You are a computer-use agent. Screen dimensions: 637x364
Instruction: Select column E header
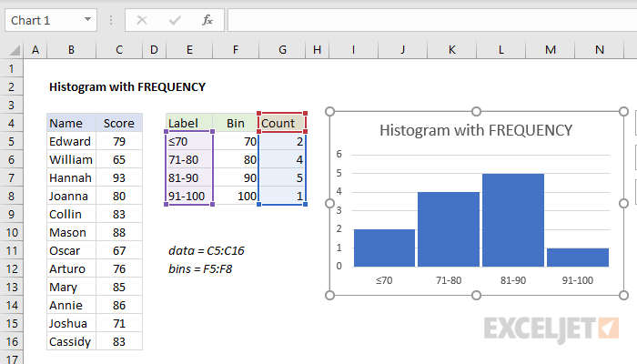pyautogui.click(x=189, y=50)
